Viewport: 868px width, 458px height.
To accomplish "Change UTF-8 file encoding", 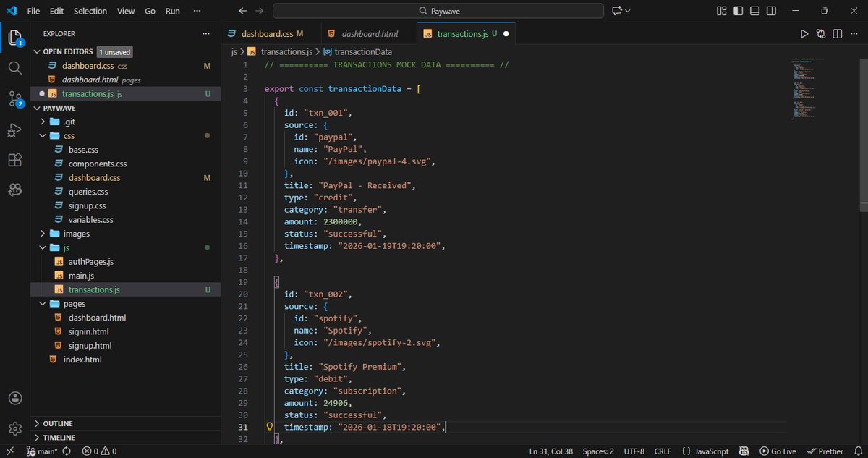I will click(x=633, y=451).
